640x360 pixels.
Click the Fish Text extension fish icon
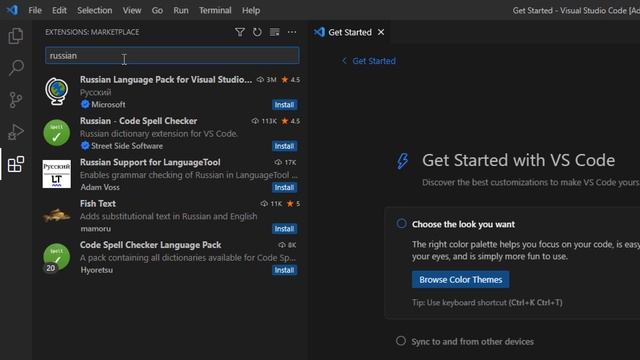(x=57, y=215)
